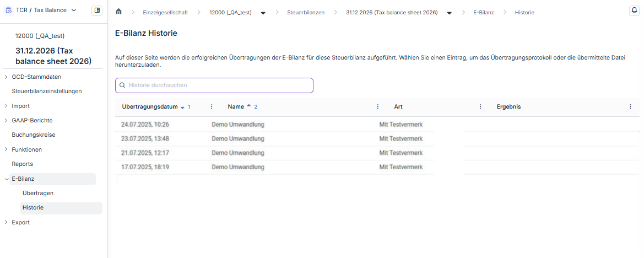Open 12000 (_QA_test) breadcrumb dropdown arrow
Image resolution: width=644 pixels, height=258 pixels.
click(263, 13)
